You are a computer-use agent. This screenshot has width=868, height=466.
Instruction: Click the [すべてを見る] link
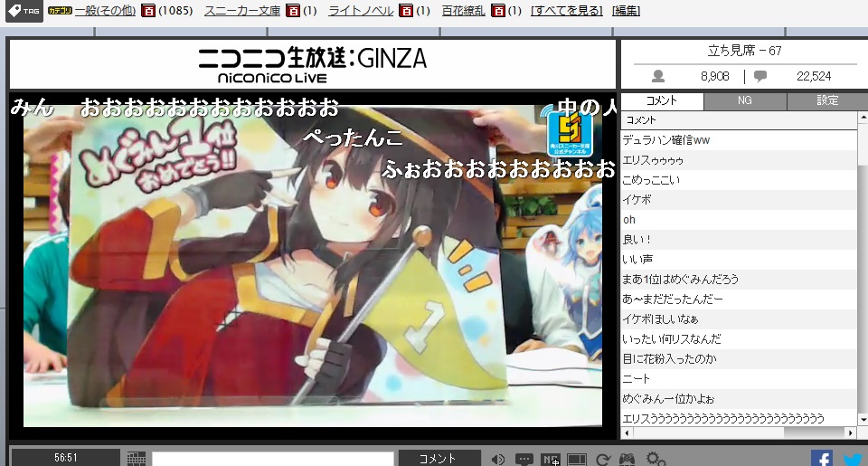pos(567,11)
